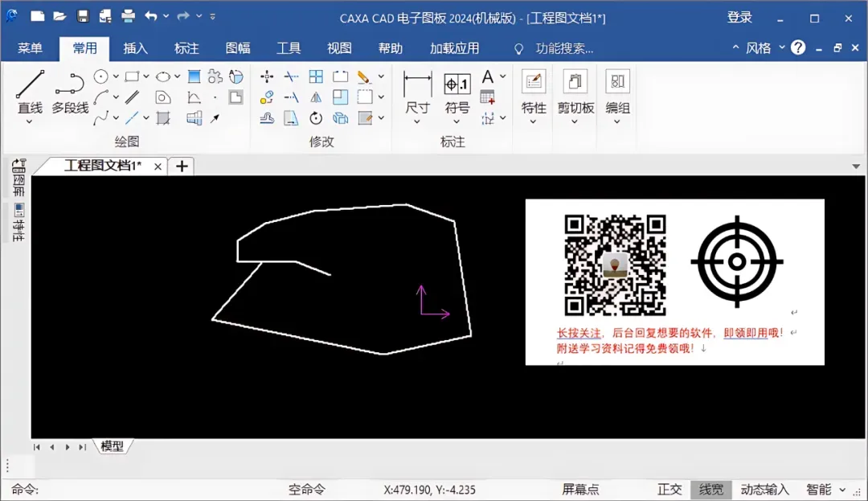Open the 加载应用 ribbon tab
The width and height of the screenshot is (868, 501).
454,48
